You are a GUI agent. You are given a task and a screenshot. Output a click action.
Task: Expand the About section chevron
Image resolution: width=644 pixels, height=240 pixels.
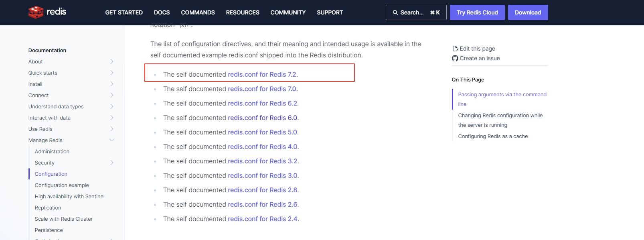pyautogui.click(x=112, y=61)
